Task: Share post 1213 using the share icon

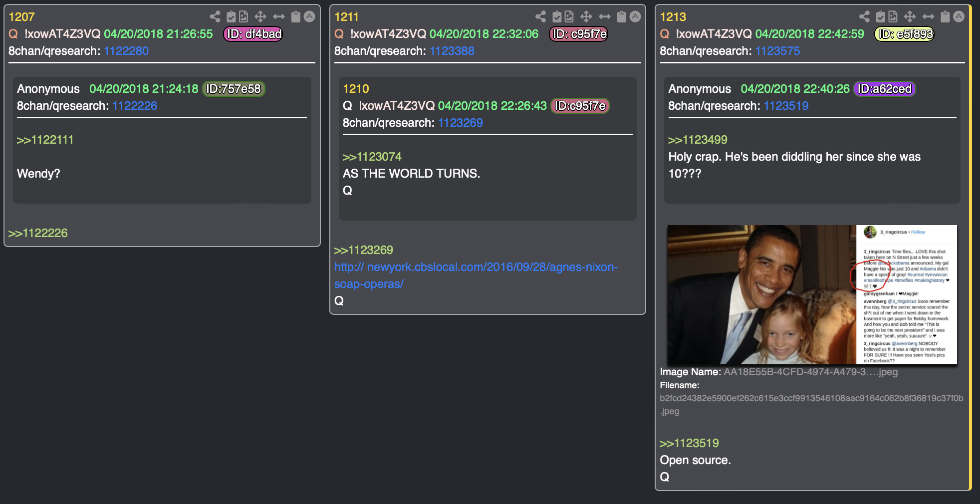Action: click(x=864, y=16)
